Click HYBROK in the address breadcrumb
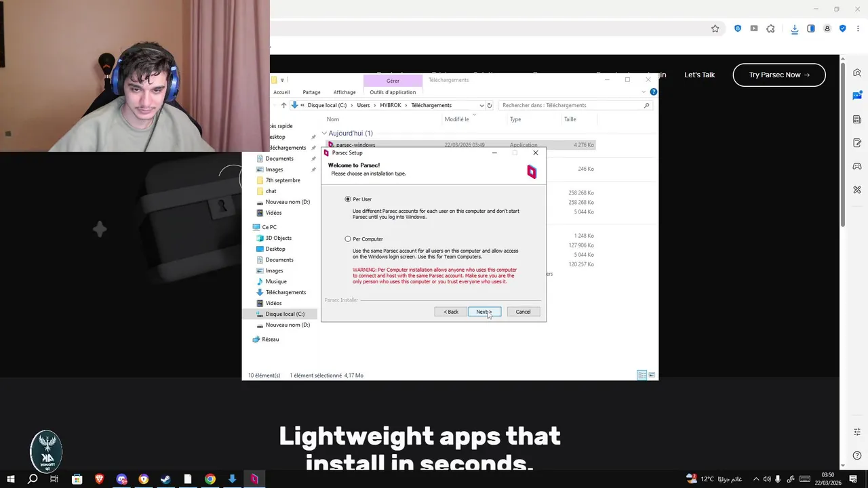Screen dimensions: 868x488 click(391, 105)
